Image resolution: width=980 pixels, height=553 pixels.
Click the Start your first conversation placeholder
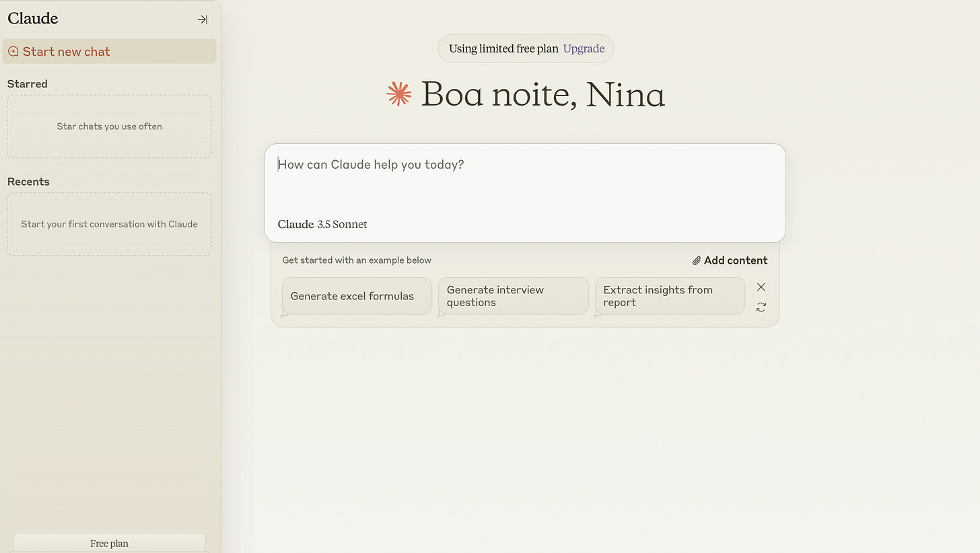click(109, 224)
